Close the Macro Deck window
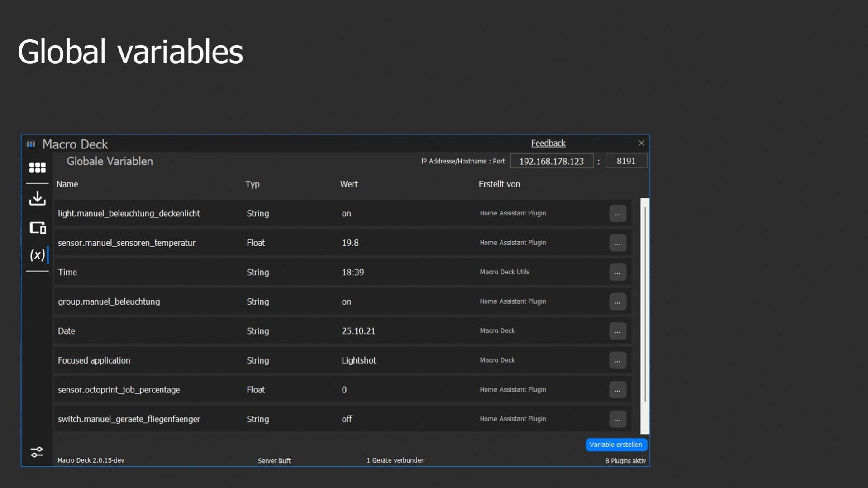This screenshot has width=868, height=488. pos(641,143)
